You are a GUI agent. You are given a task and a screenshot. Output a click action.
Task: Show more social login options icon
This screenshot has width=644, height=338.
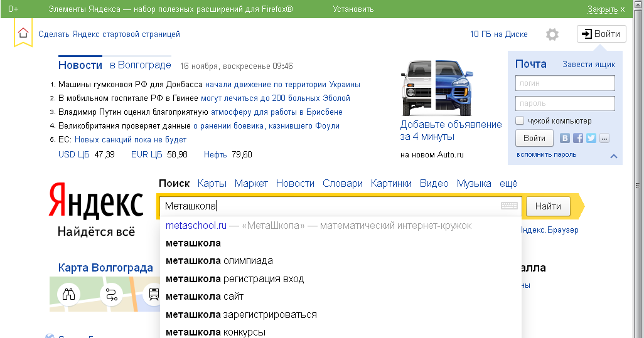604,138
